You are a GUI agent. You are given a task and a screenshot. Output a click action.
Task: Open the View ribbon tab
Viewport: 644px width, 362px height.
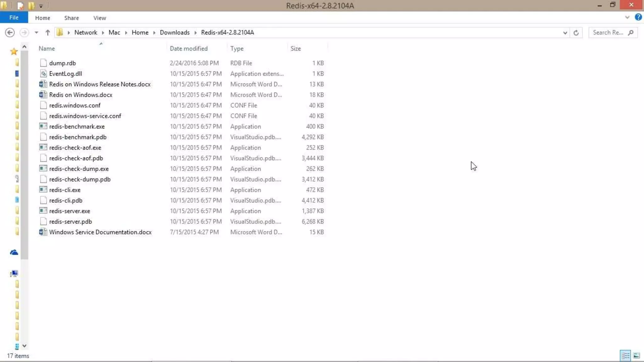[x=99, y=18]
